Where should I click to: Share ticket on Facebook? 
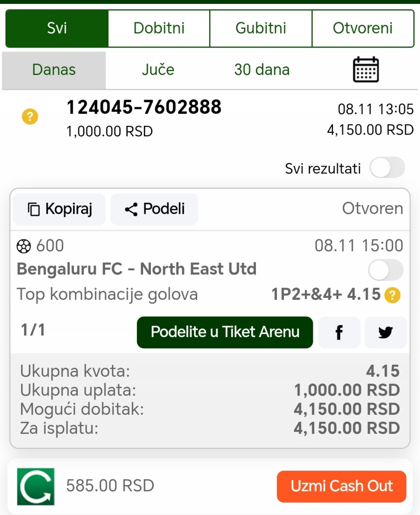[339, 333]
